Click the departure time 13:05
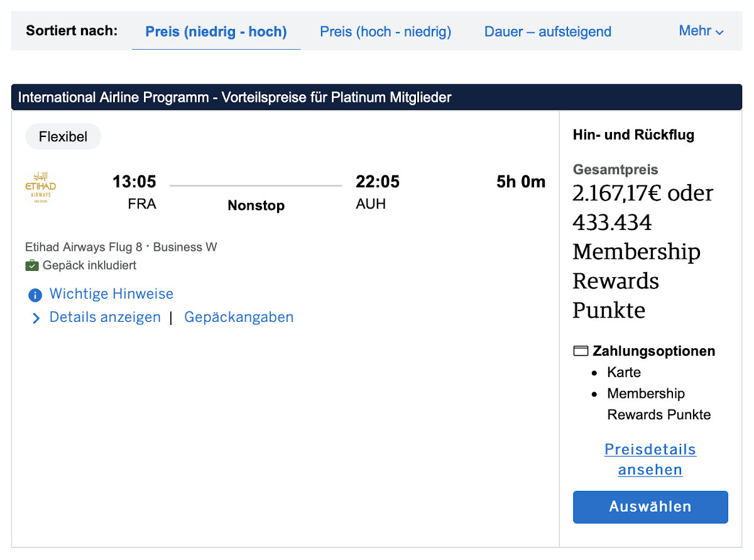Screen dimensions: 754x560 (x=134, y=182)
